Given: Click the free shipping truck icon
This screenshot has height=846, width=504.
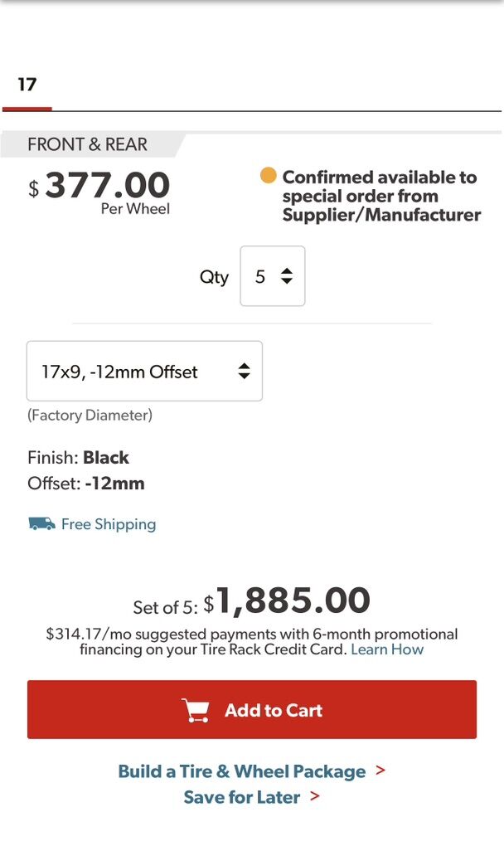Looking at the screenshot, I should (x=41, y=524).
